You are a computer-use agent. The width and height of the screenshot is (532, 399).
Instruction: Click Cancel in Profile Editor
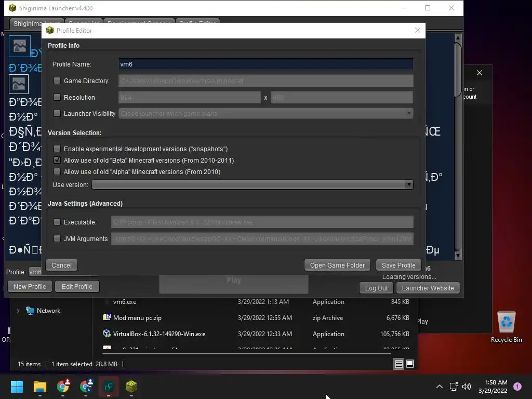tap(61, 265)
